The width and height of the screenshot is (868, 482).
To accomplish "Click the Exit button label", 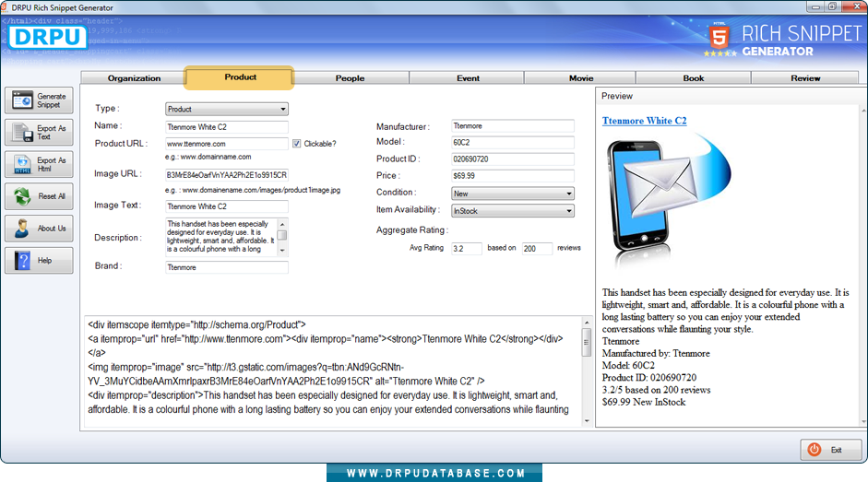I will [x=836, y=450].
